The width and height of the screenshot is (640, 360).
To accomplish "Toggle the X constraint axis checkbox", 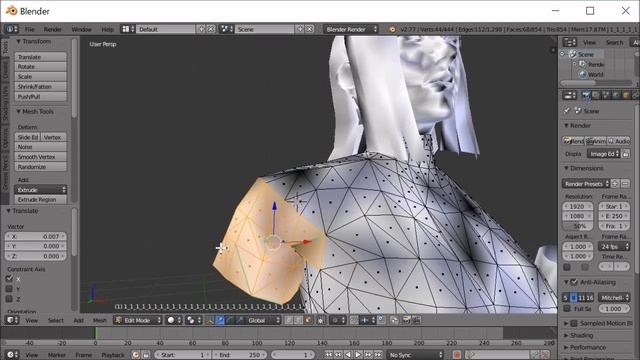I will [x=9, y=279].
